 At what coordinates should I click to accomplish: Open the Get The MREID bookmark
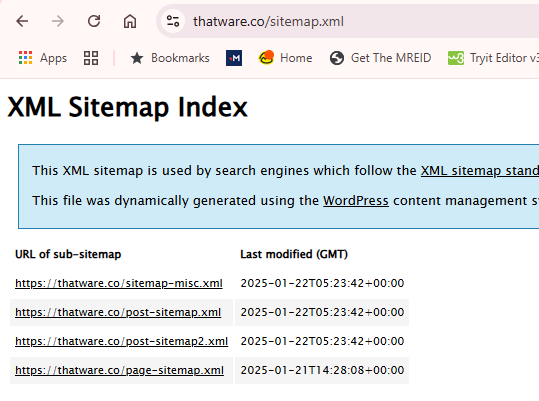(x=380, y=58)
